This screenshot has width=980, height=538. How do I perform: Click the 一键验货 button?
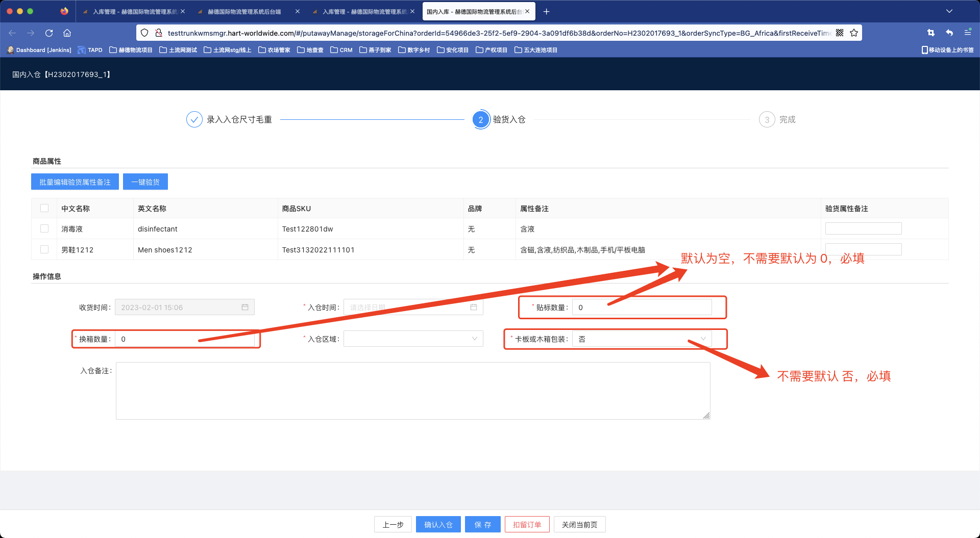pos(145,182)
